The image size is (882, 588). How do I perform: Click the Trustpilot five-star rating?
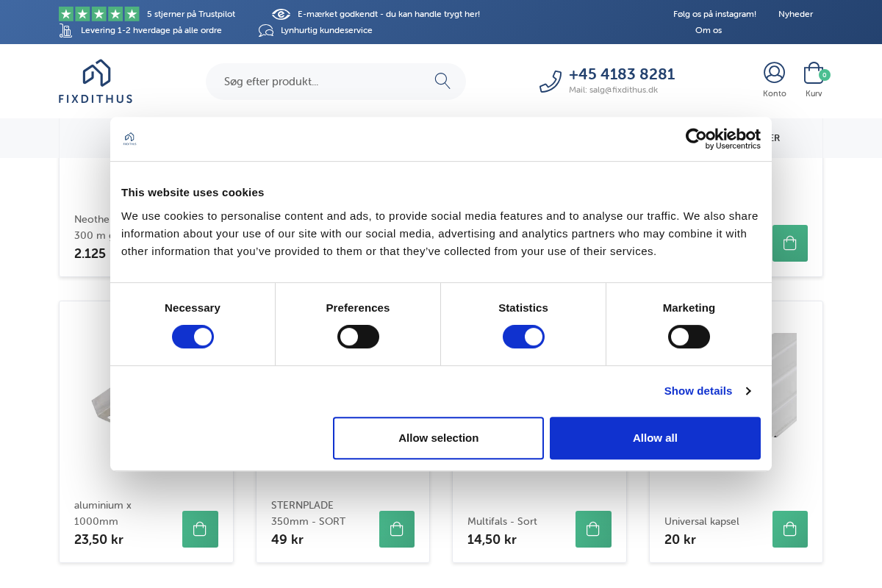(99, 13)
